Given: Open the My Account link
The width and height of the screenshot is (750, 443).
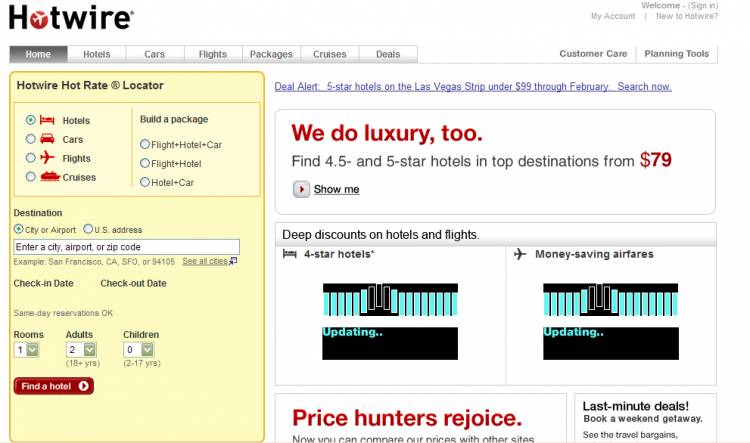Looking at the screenshot, I should tap(613, 16).
